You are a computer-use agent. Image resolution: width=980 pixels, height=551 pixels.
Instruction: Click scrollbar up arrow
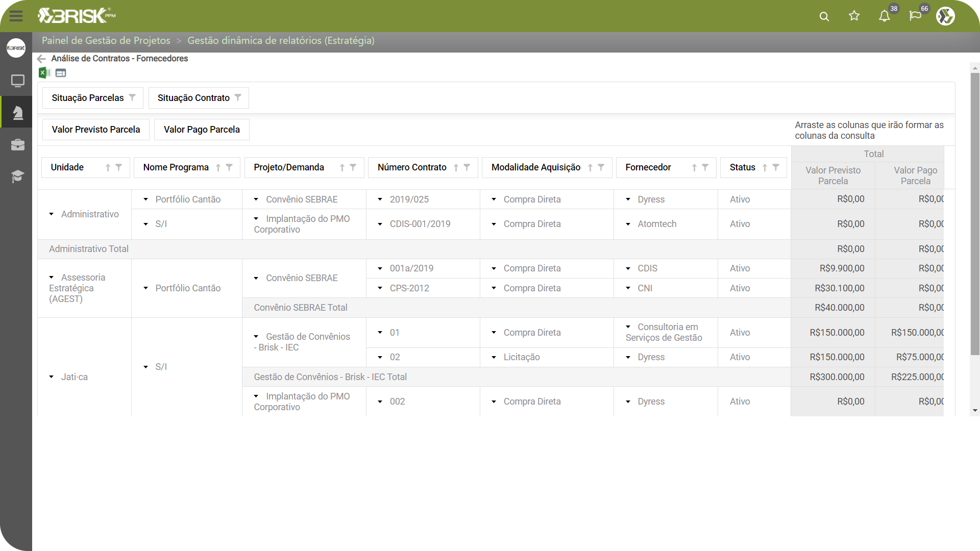pyautogui.click(x=975, y=68)
